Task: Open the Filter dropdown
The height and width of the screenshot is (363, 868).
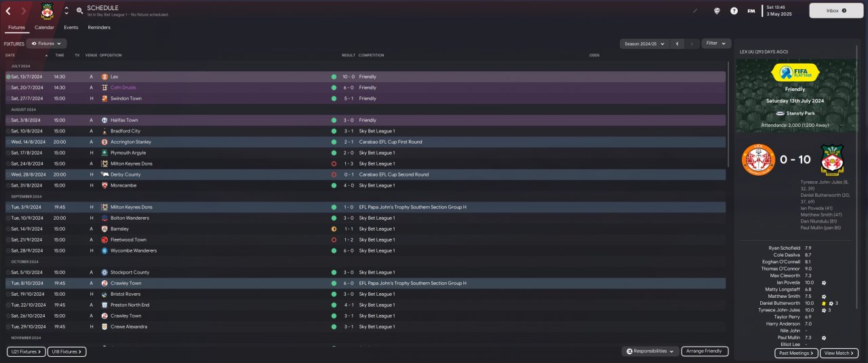Action: pos(716,43)
